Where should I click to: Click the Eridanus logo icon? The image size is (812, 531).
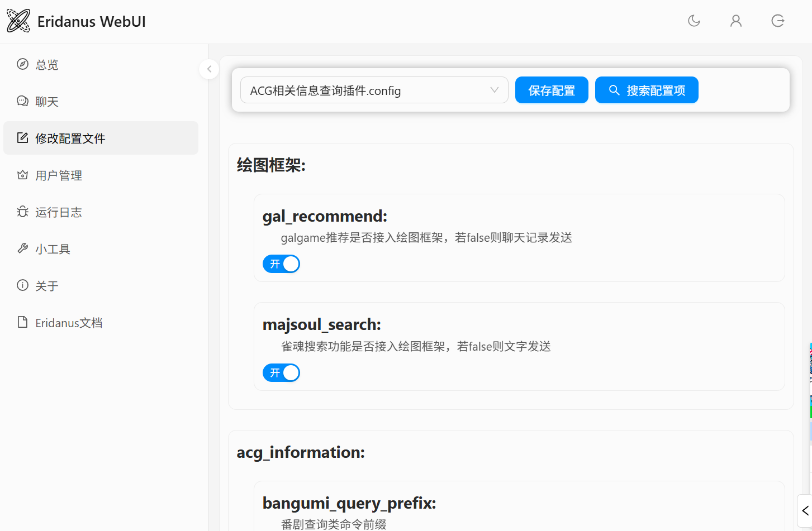tap(18, 21)
